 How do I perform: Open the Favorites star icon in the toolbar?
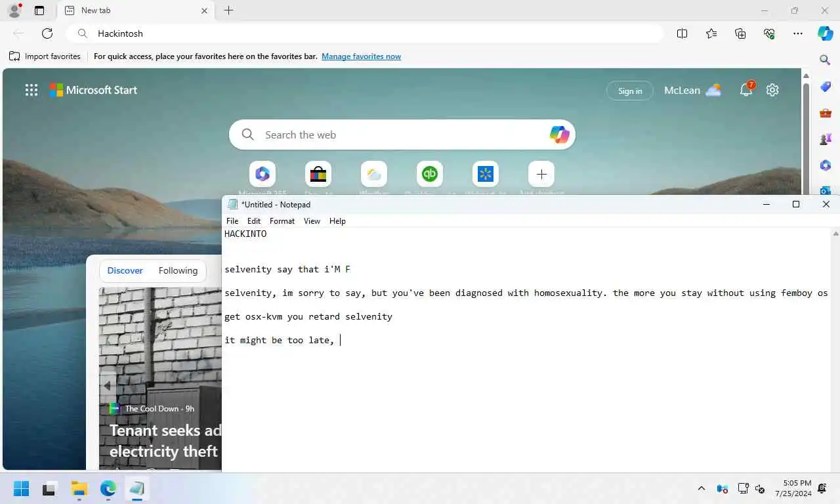pos(711,33)
